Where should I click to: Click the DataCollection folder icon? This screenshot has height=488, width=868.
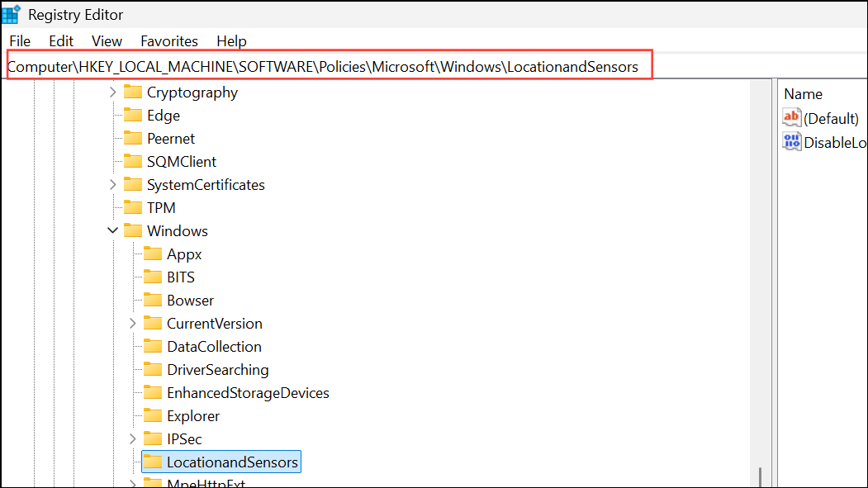153,346
